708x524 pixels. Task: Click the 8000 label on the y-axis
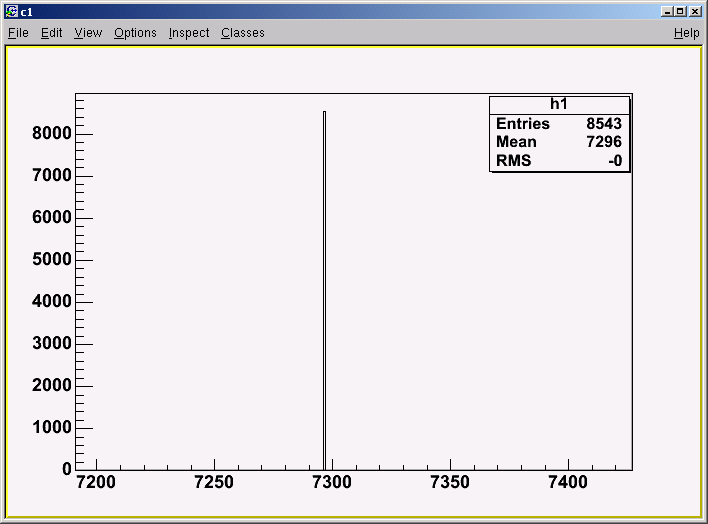pos(51,133)
